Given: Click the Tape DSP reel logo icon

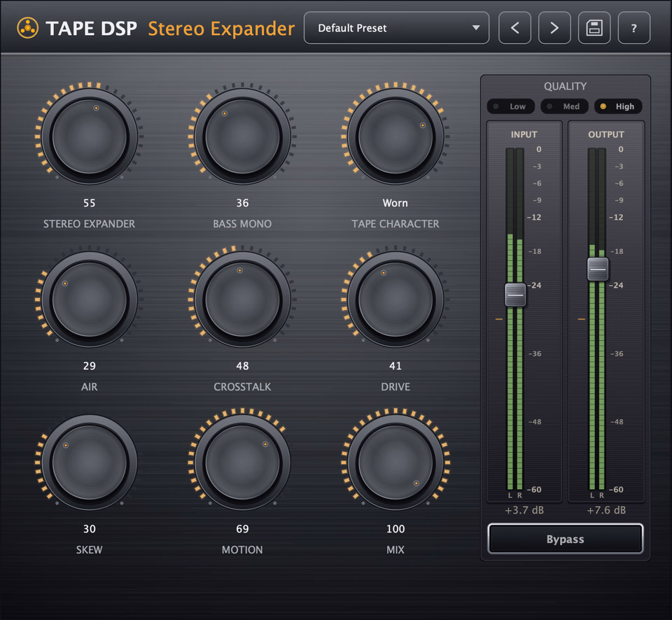Looking at the screenshot, I should (27, 28).
